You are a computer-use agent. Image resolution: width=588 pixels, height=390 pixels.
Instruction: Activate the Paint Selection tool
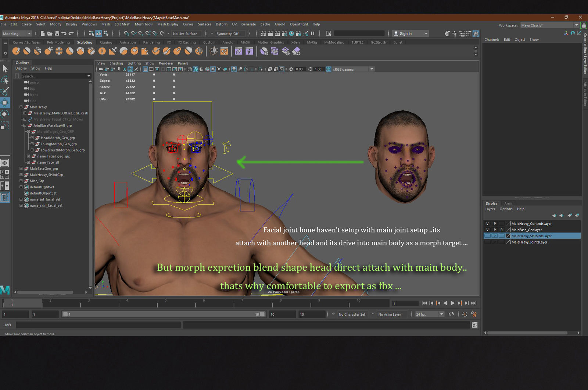5,91
